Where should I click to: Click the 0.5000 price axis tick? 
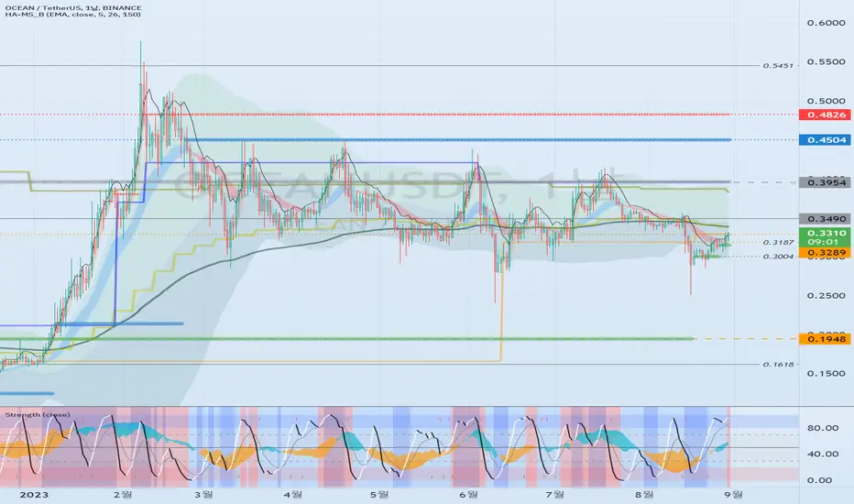click(x=826, y=101)
